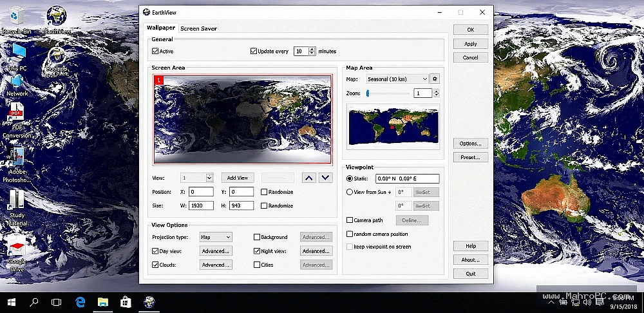The height and width of the screenshot is (313, 644).
Task: Select the PDF Conversion desktop icon
Action: 17,120
